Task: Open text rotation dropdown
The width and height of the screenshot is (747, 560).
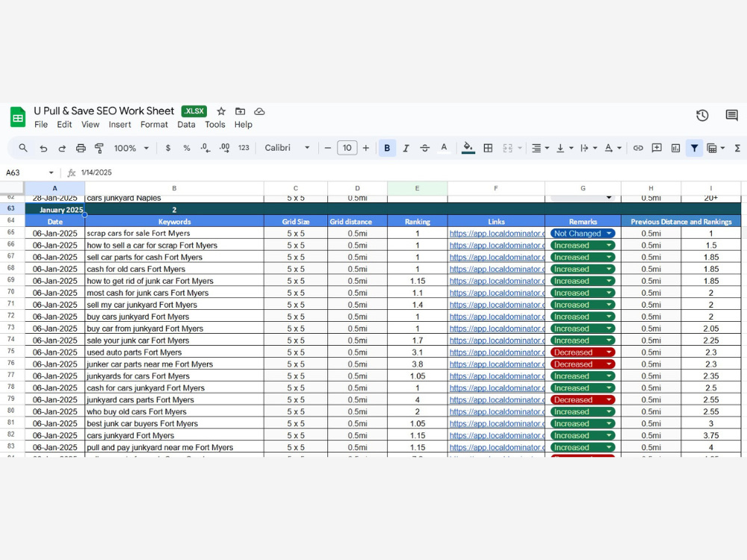Action: 613,148
